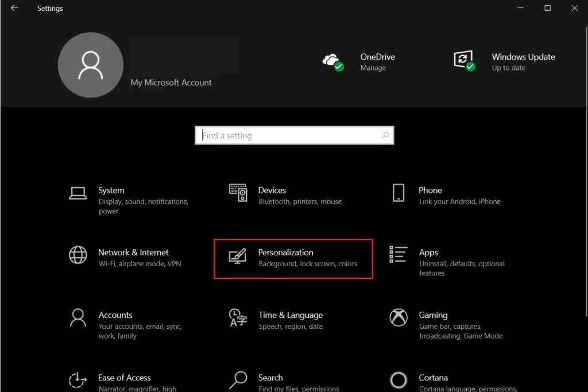Open Network & Internet settings title
The image size is (588, 392).
point(133,253)
